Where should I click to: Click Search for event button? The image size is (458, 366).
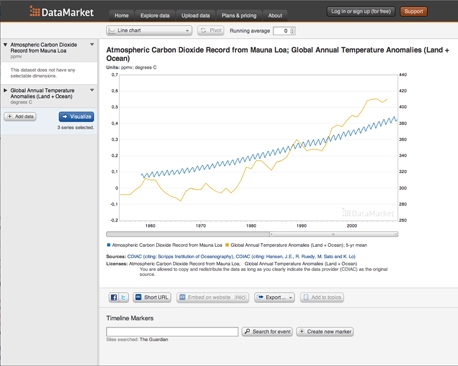pyautogui.click(x=267, y=332)
